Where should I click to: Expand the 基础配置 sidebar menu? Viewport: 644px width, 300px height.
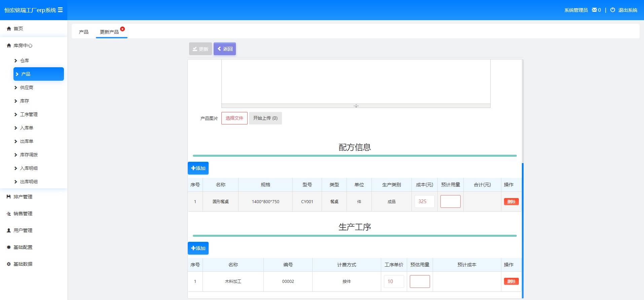pos(23,247)
